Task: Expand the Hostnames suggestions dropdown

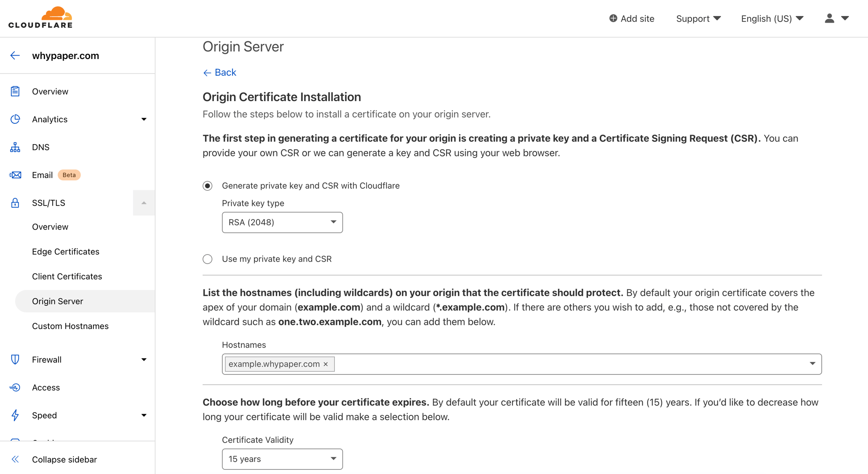Action: tap(812, 364)
